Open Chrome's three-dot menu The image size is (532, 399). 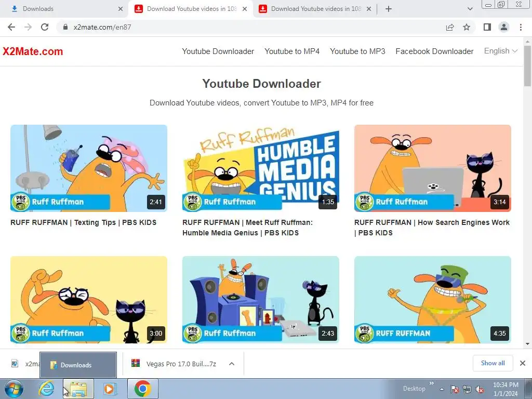point(521,27)
